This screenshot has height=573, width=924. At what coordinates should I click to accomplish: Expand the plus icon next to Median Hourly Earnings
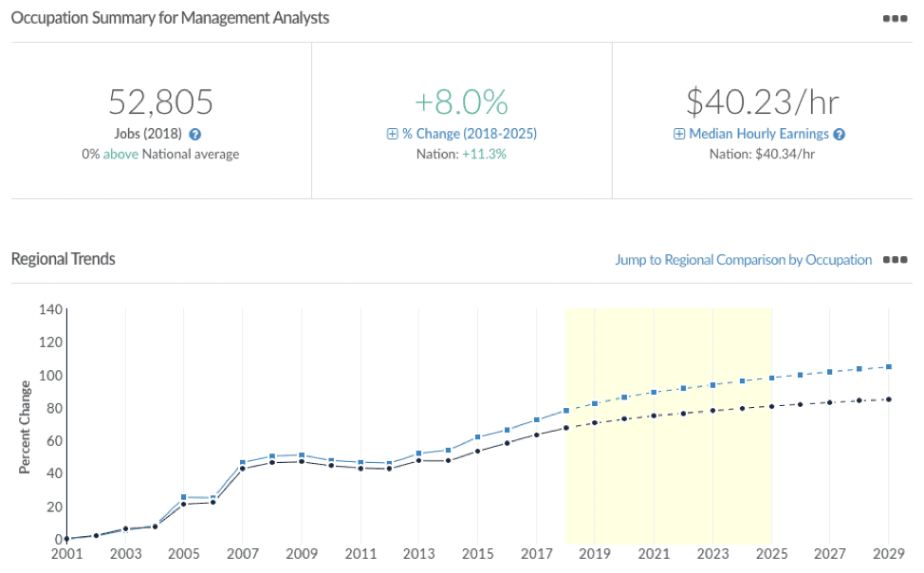click(679, 135)
